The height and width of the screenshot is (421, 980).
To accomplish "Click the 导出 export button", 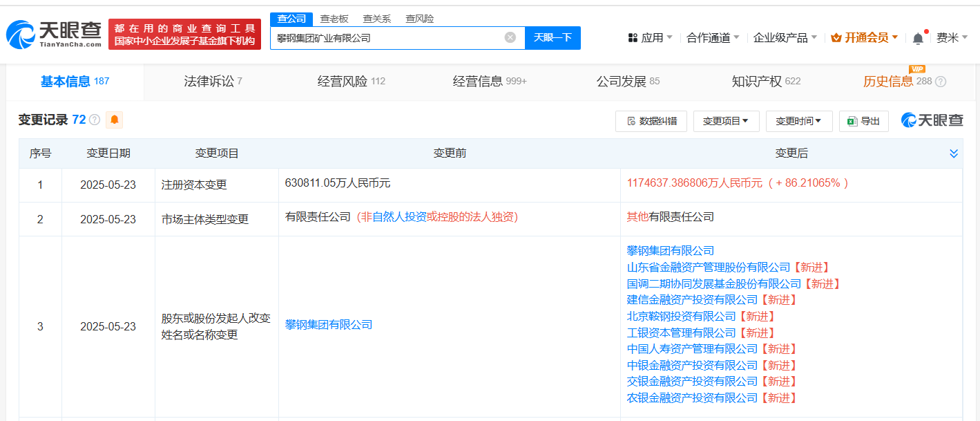I will tap(863, 121).
